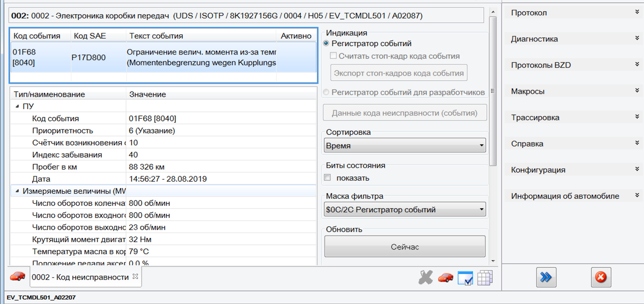Click the gray crossed tools icon
The height and width of the screenshot is (304, 644).
pos(426,277)
